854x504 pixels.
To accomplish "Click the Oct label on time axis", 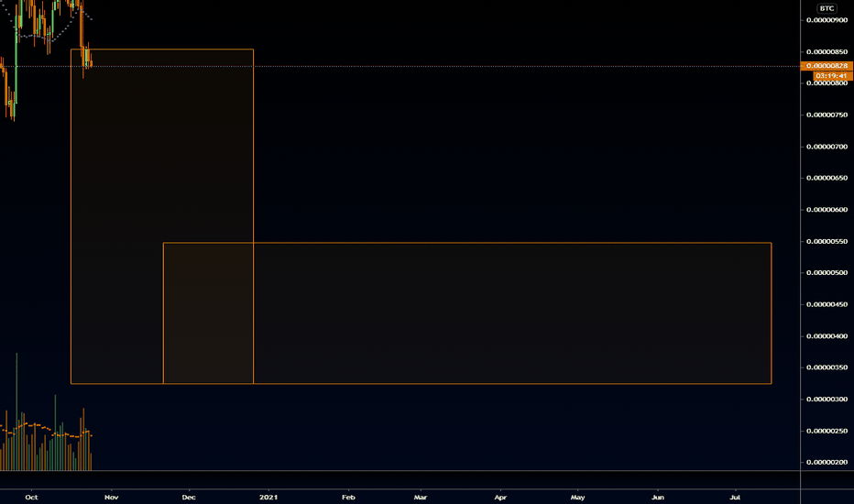I will coord(31,497).
